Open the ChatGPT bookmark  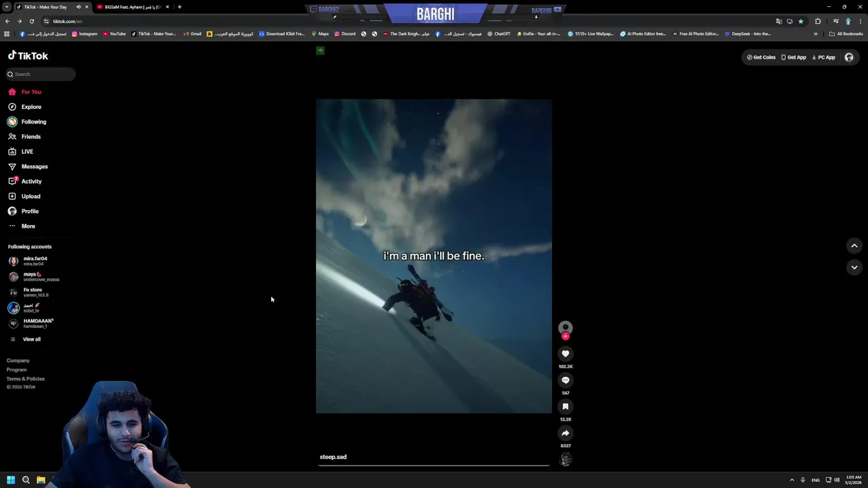coord(498,34)
